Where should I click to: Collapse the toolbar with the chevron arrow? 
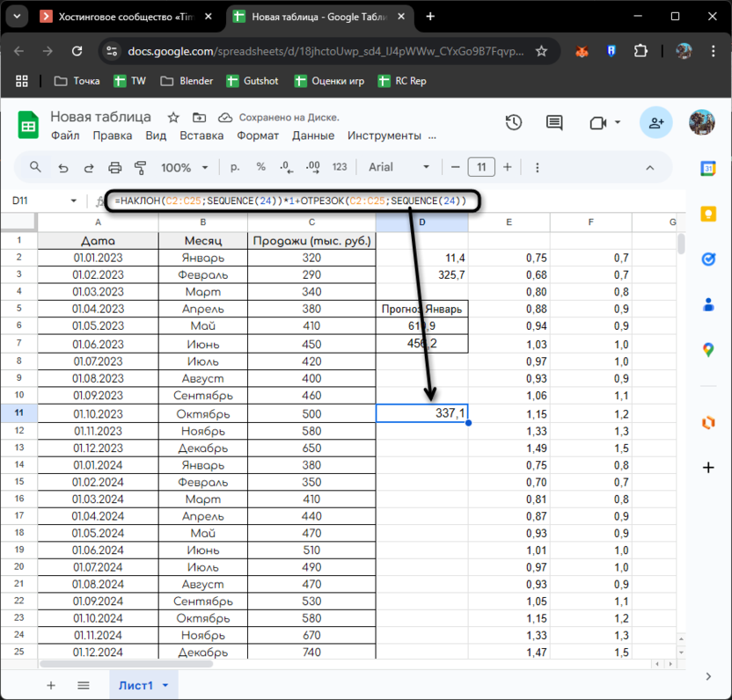coord(651,167)
